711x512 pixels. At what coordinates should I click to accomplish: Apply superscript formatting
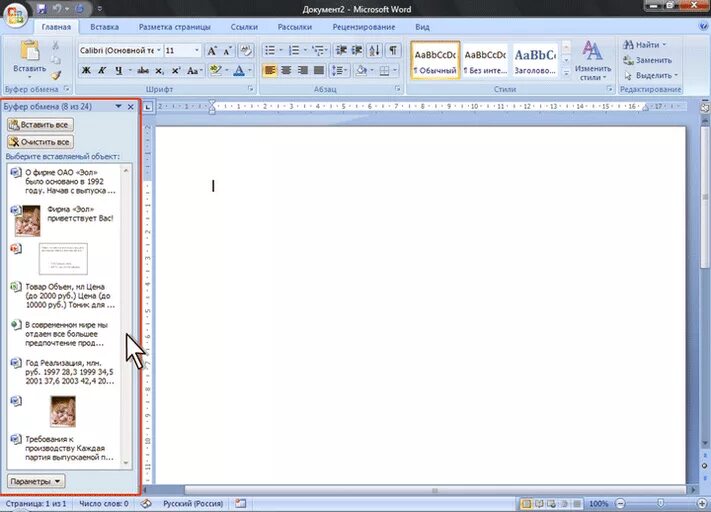(x=175, y=71)
